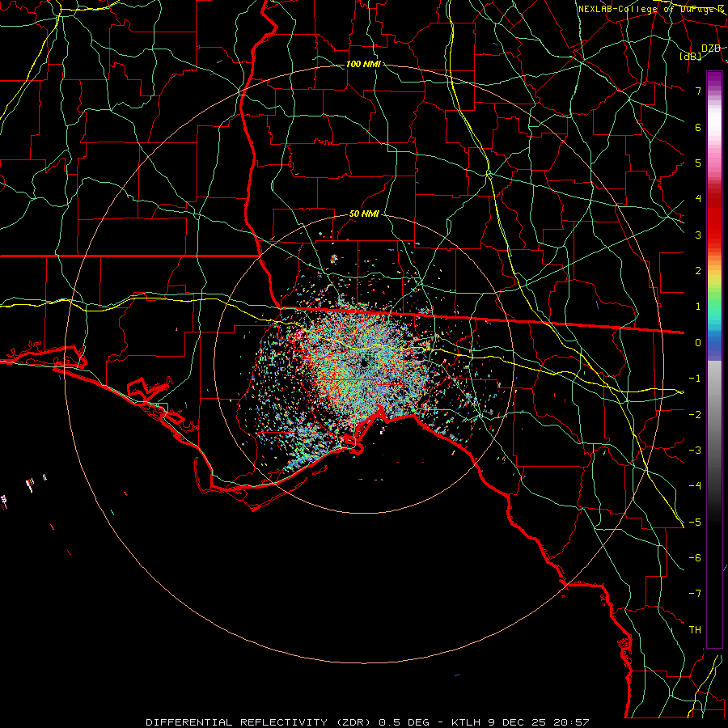The height and width of the screenshot is (728, 728).
Task: Click the NEXLAB-College of DuPage watermark text
Action: tap(651, 9)
